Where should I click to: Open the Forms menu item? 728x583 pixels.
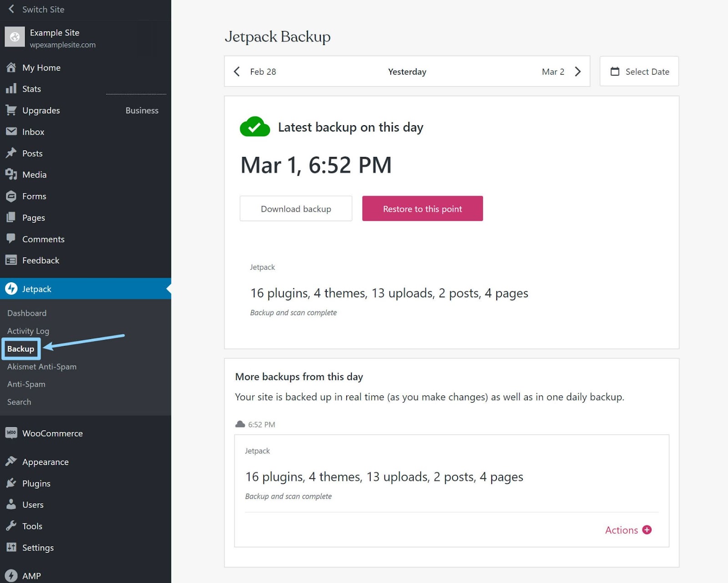coord(86,196)
